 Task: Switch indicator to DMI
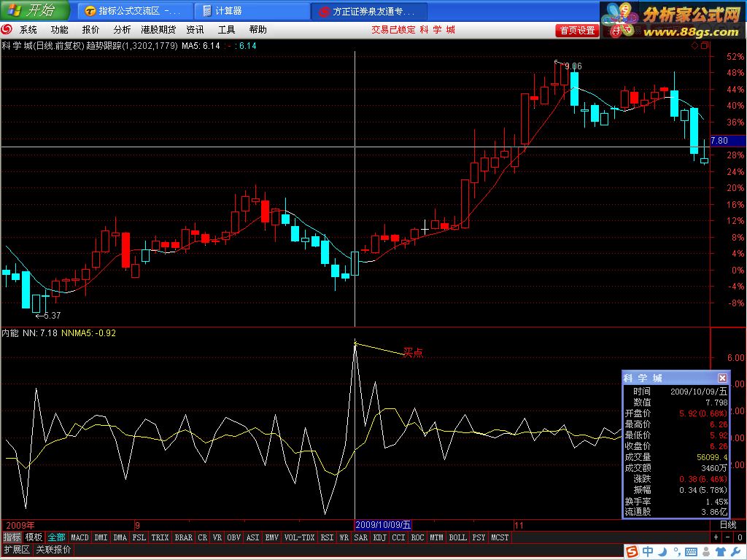(101, 537)
